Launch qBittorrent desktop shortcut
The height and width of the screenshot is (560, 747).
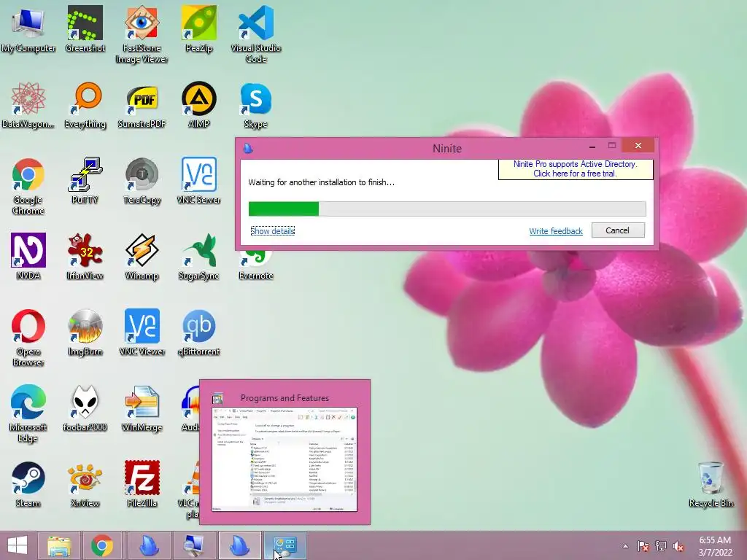[x=198, y=332]
